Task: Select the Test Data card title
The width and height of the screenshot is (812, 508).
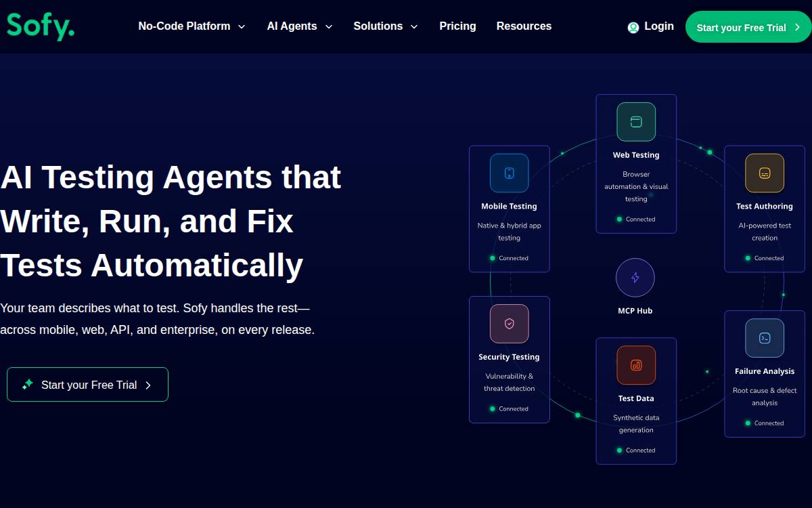Action: 636,398
